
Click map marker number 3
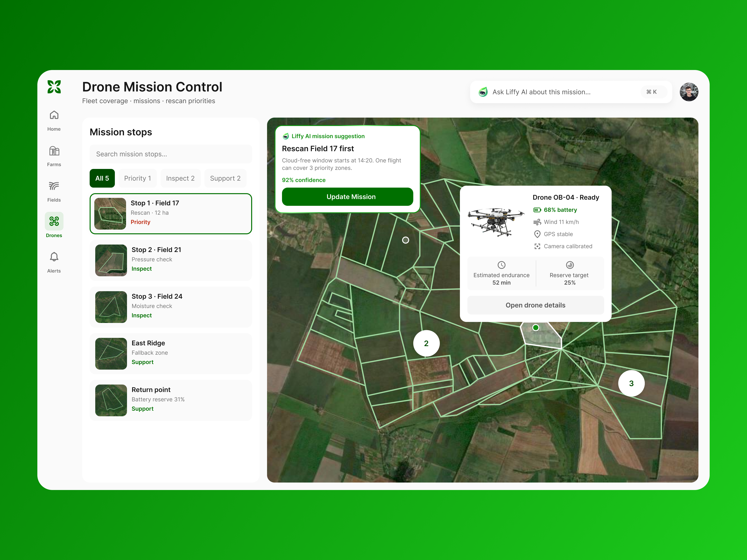[631, 383]
